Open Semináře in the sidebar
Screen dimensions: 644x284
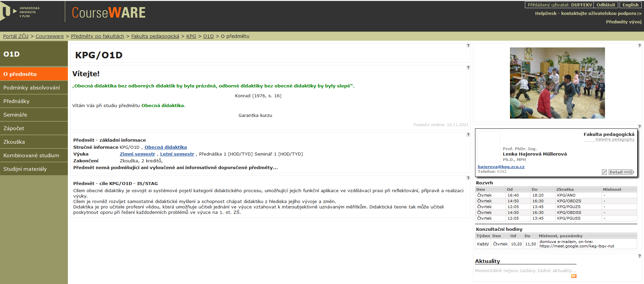click(x=34, y=115)
